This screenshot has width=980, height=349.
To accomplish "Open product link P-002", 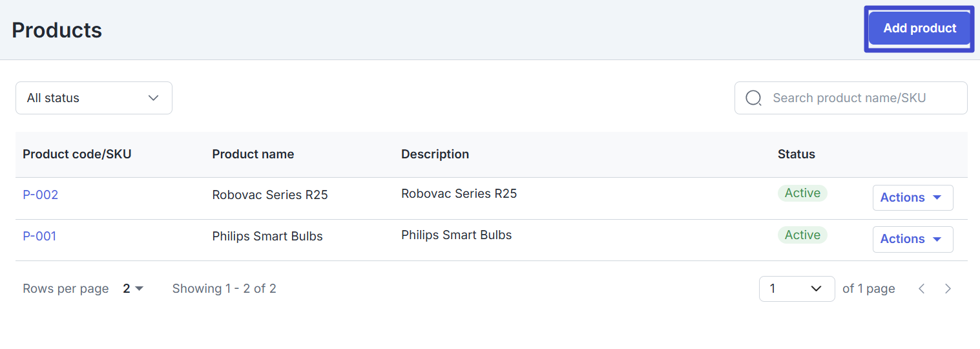I will 41,195.
